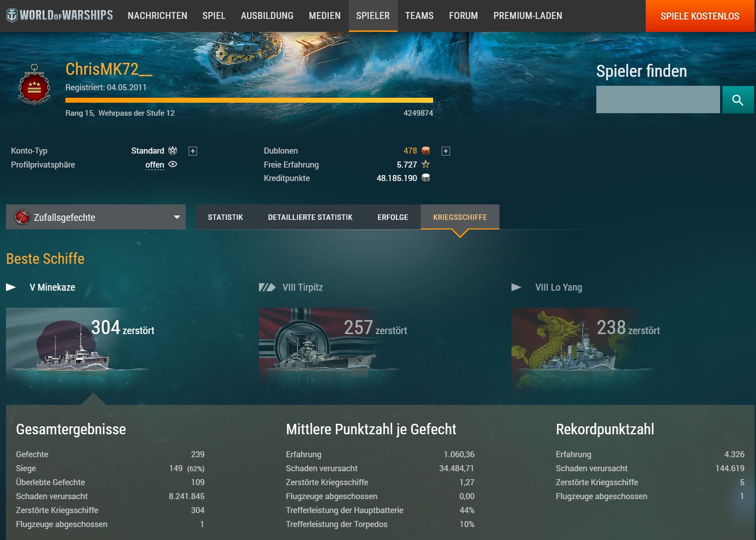This screenshot has width=756, height=540.
Task: Click the total damage value 8.241.845
Action: click(x=187, y=496)
